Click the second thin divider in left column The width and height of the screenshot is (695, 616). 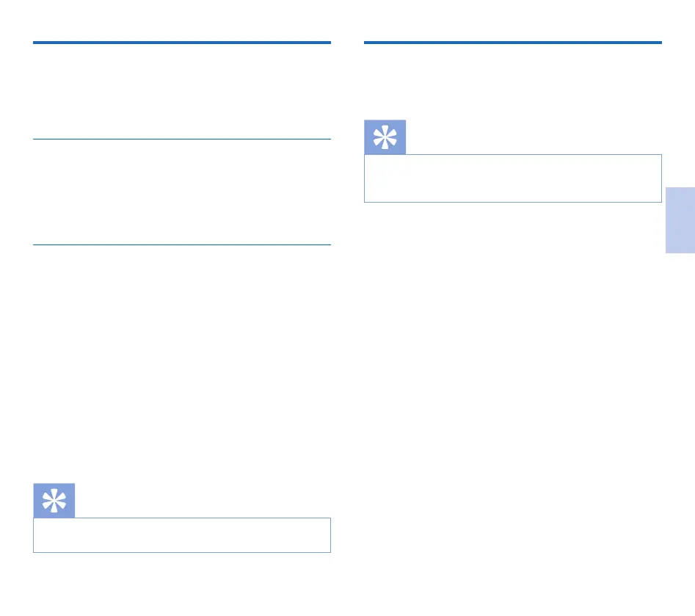(x=182, y=245)
